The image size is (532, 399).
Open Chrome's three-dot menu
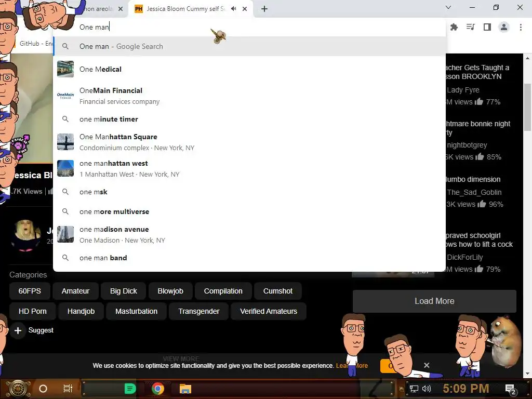pos(521,27)
